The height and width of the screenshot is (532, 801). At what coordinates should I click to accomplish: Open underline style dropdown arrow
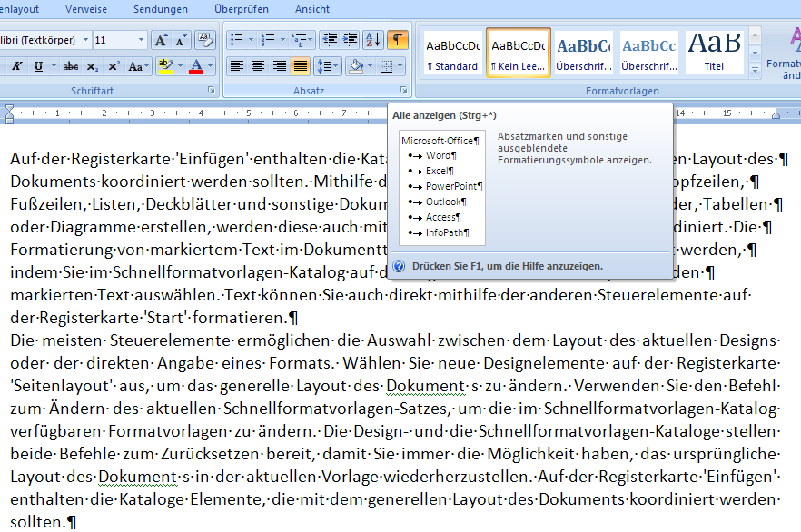[x=53, y=66]
